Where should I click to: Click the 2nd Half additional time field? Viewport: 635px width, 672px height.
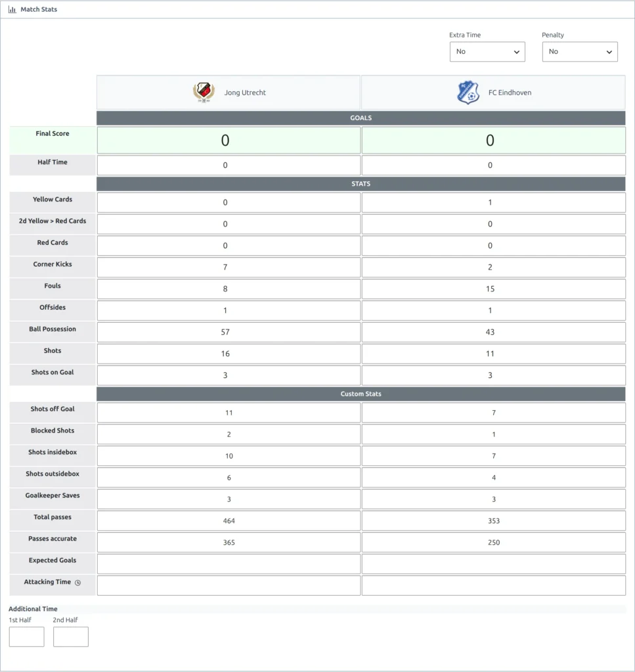pos(71,637)
